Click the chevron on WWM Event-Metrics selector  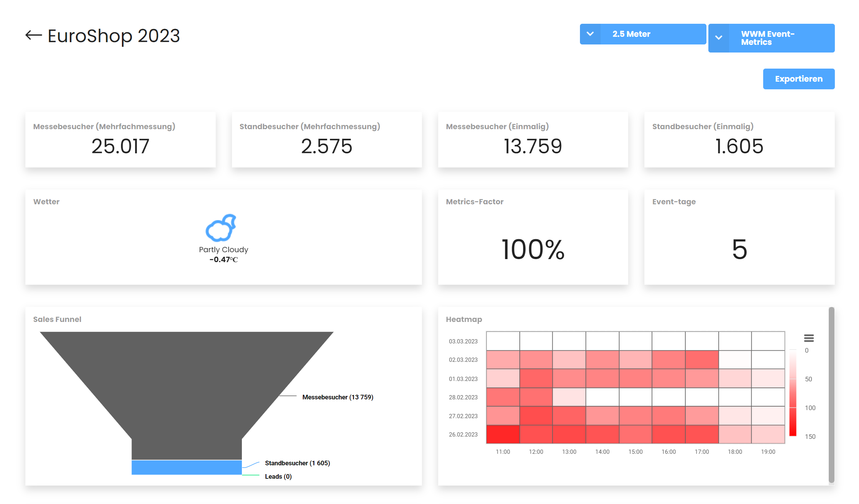(x=719, y=38)
